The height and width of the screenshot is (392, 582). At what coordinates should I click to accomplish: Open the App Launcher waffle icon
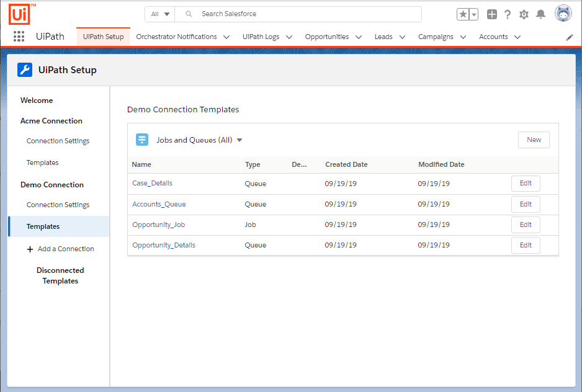(19, 37)
